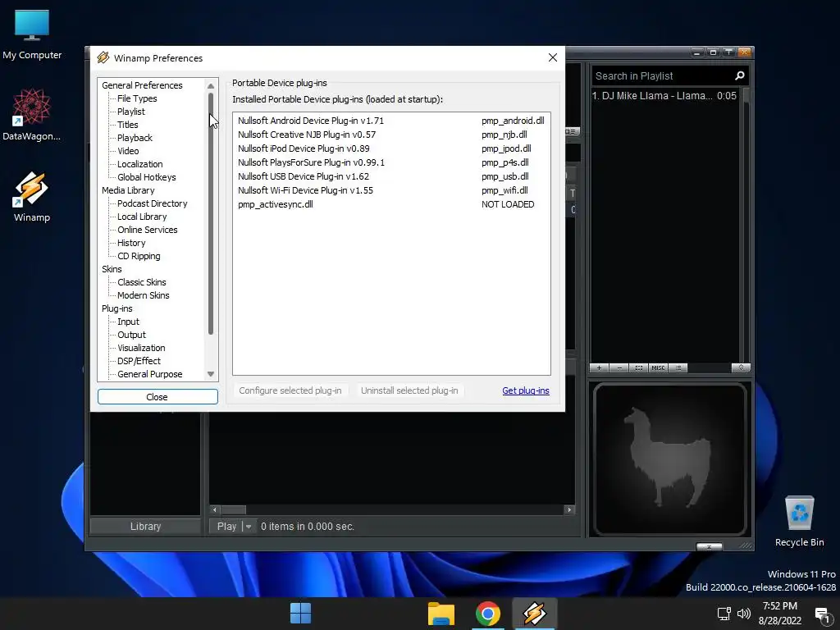Open Local Library preferences
The image size is (840, 630).
pyautogui.click(x=142, y=217)
